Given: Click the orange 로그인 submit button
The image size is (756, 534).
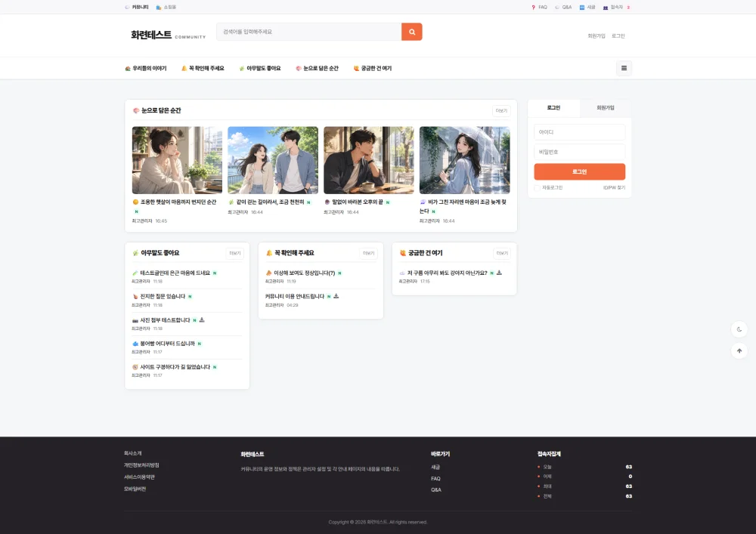Looking at the screenshot, I should tap(580, 172).
